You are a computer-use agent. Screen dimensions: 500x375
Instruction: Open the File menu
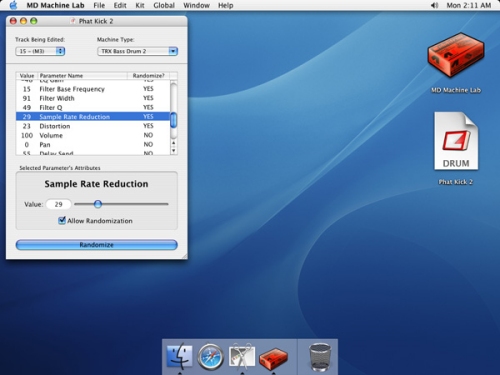pos(99,5)
